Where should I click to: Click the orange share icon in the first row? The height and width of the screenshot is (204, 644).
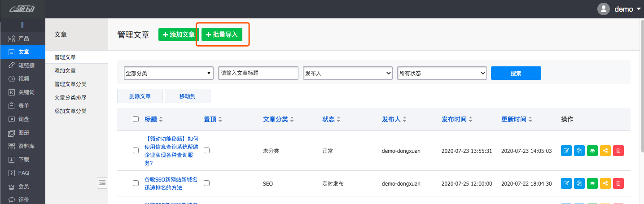[605, 151]
